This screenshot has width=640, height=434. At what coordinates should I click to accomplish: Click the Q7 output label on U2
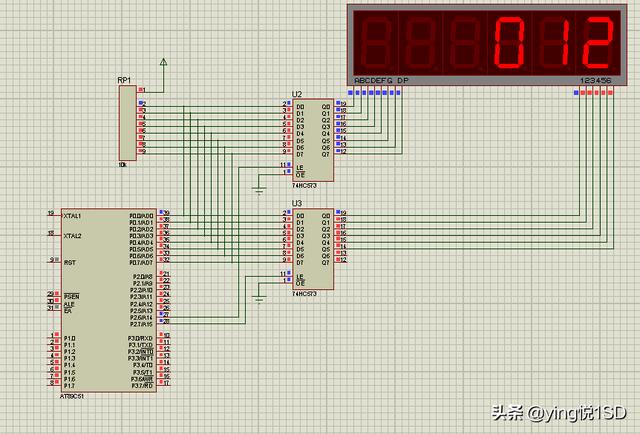click(326, 154)
